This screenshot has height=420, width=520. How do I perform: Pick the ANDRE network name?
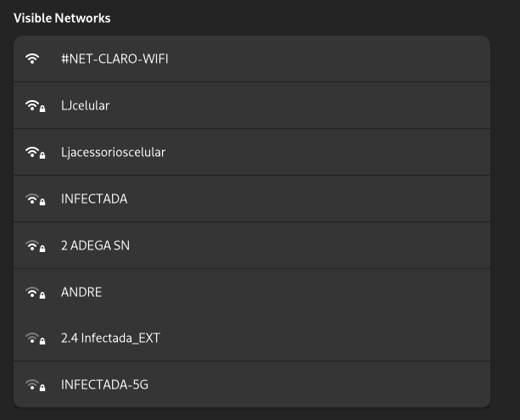(x=81, y=292)
